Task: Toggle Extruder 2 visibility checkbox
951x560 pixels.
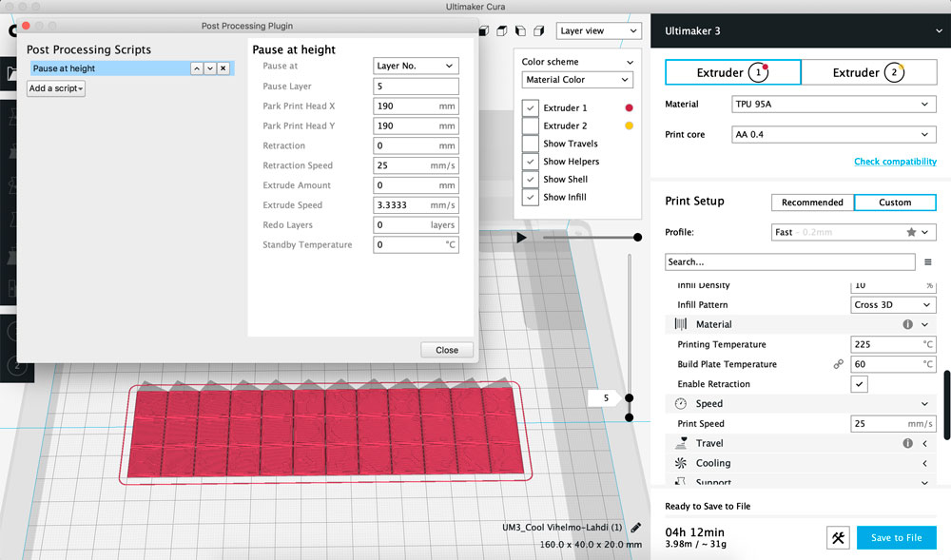Action: pos(530,126)
